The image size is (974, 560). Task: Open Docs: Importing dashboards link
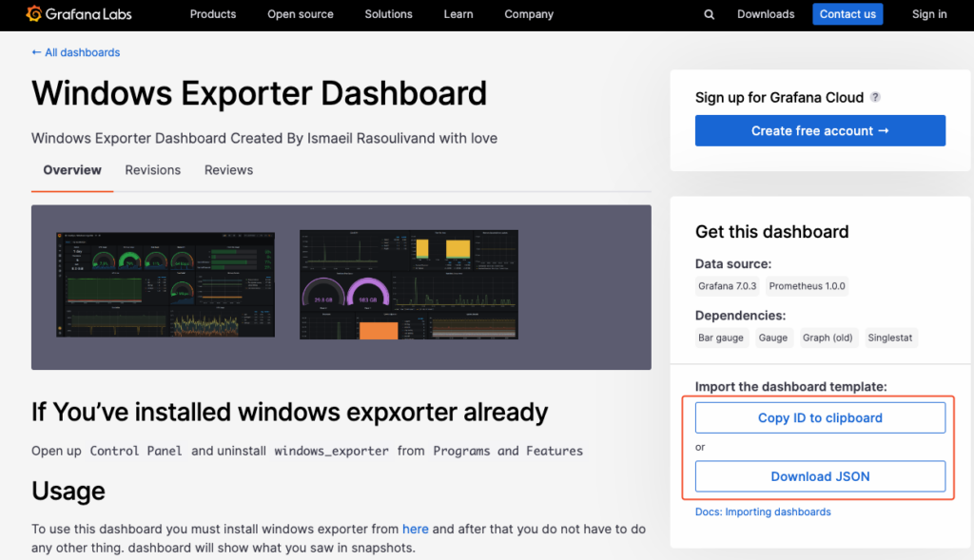[x=763, y=512]
